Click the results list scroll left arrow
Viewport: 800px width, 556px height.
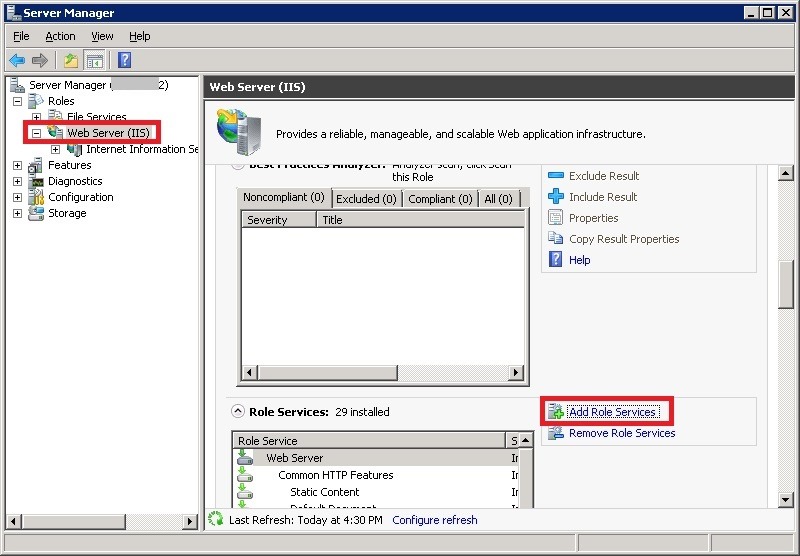tap(249, 372)
